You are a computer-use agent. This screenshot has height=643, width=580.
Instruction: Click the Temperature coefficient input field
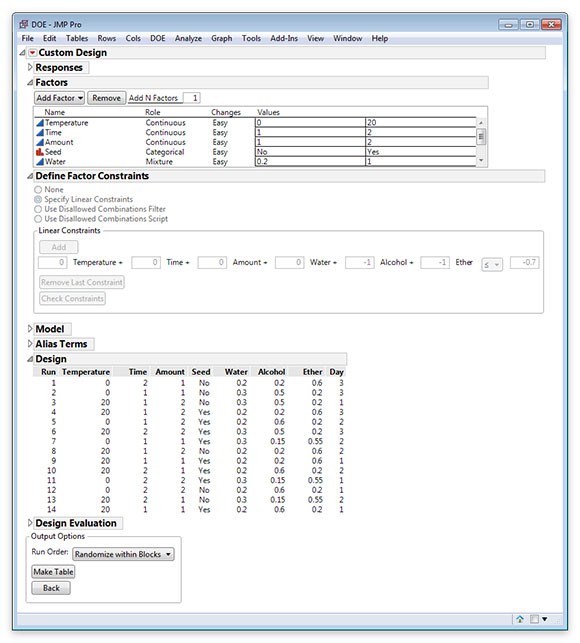pyautogui.click(x=53, y=262)
